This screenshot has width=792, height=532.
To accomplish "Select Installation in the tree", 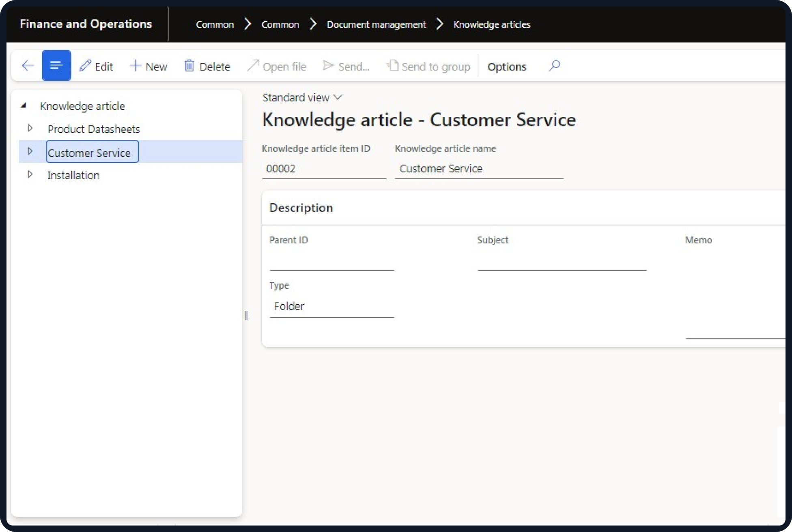I will (73, 175).
